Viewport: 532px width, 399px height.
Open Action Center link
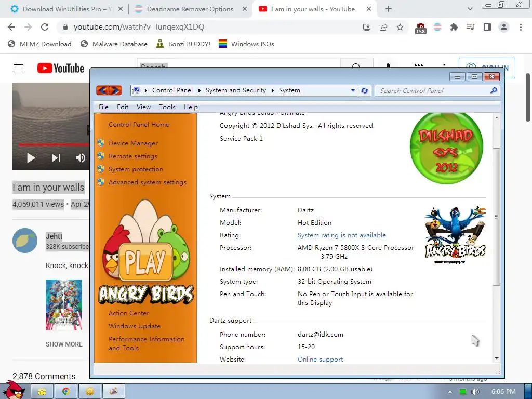129,313
